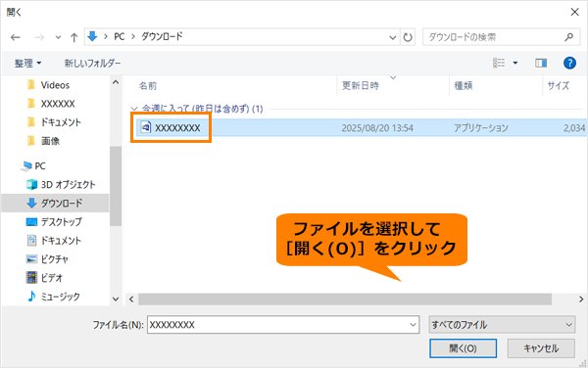588x368 pixels.
Task: Collapse the 今週に入って group chevron
Action: [134, 109]
